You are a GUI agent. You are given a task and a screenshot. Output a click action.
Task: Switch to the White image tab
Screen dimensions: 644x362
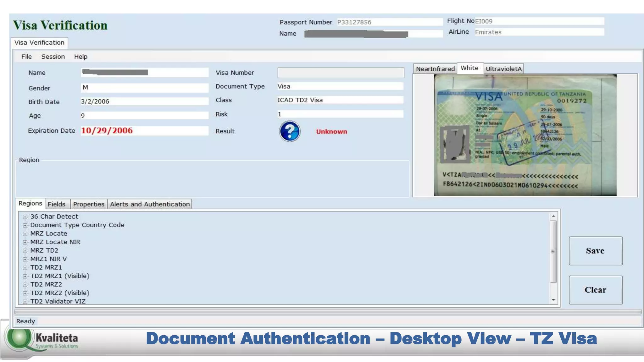click(x=469, y=68)
